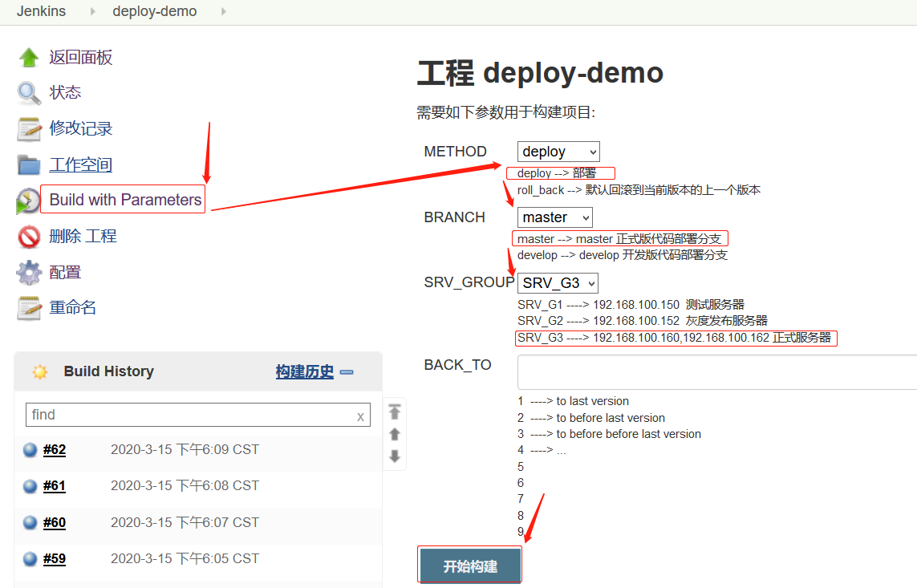Screen dimensions: 917x588
Task: Click the '1 ----> to last version' line
Action: click(573, 401)
